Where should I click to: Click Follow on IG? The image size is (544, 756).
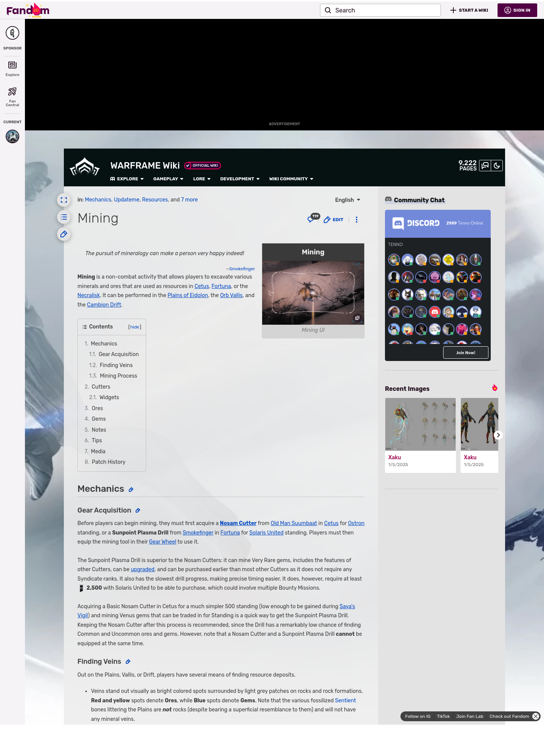pos(418,716)
